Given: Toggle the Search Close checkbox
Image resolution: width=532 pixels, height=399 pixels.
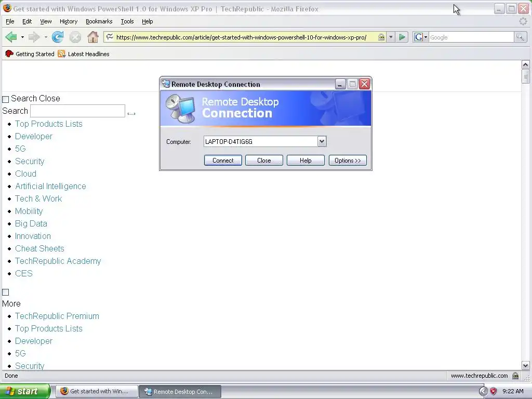Looking at the screenshot, I should [x=5, y=99].
